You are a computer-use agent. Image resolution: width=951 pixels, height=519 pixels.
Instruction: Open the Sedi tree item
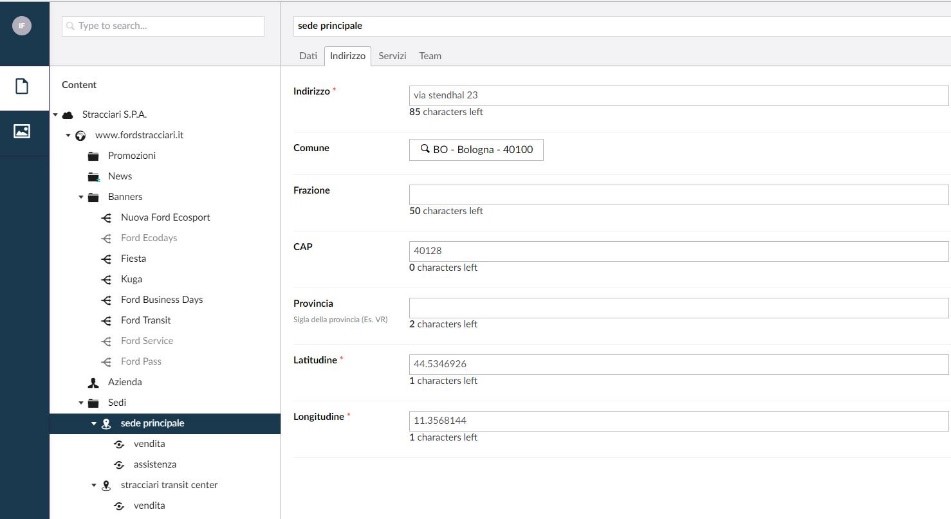pyautogui.click(x=117, y=403)
